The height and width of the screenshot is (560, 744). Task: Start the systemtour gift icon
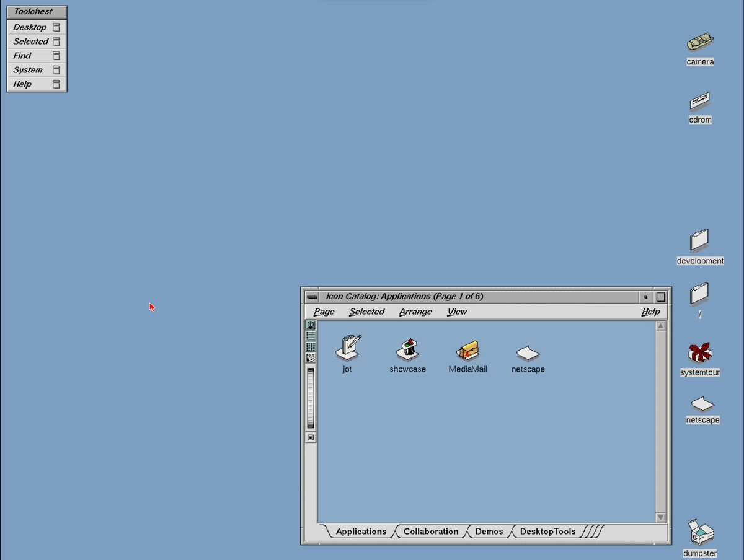[x=699, y=353]
